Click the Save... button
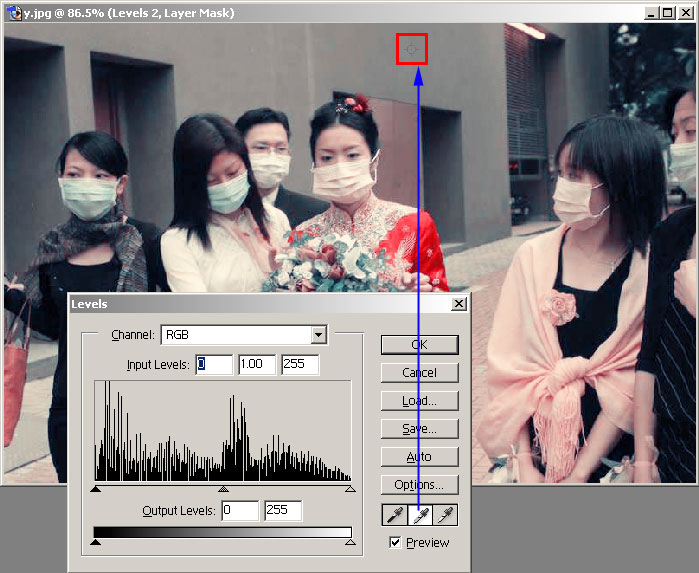 pyautogui.click(x=419, y=429)
